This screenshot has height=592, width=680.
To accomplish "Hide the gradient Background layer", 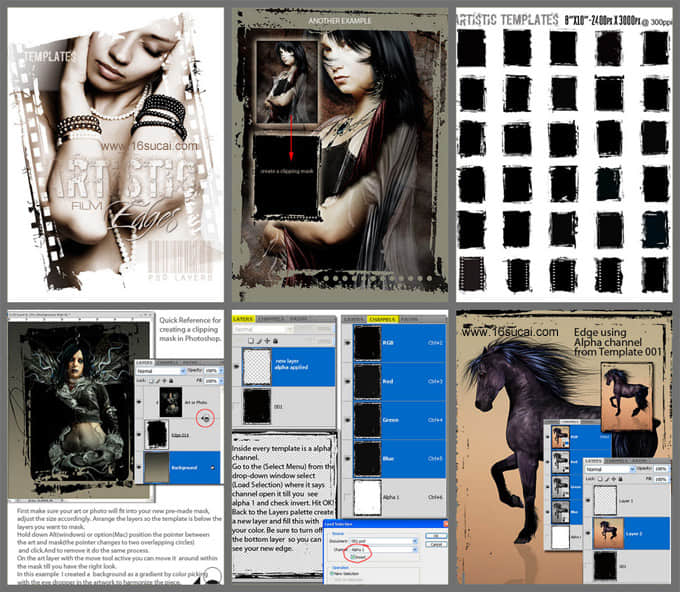I will pos(139,468).
